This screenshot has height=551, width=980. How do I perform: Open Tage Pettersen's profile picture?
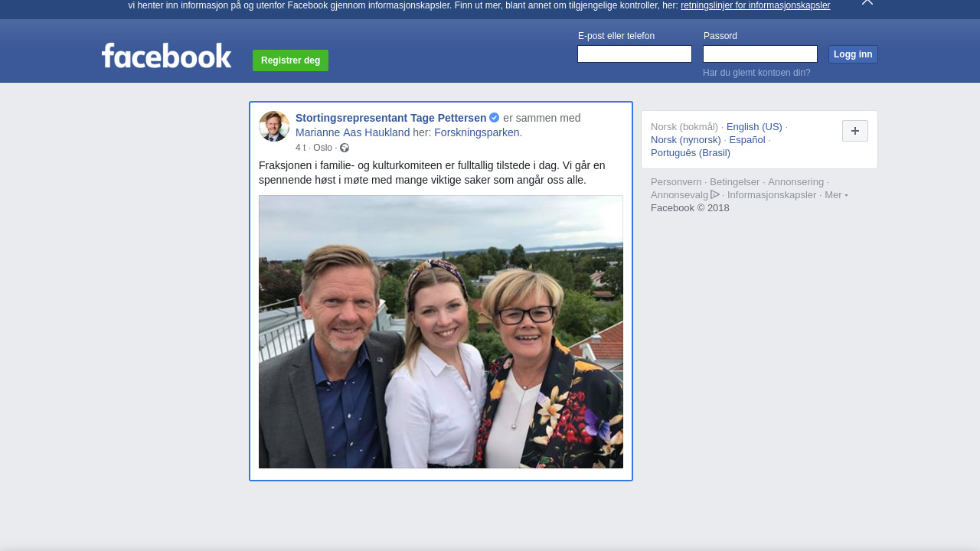[274, 126]
